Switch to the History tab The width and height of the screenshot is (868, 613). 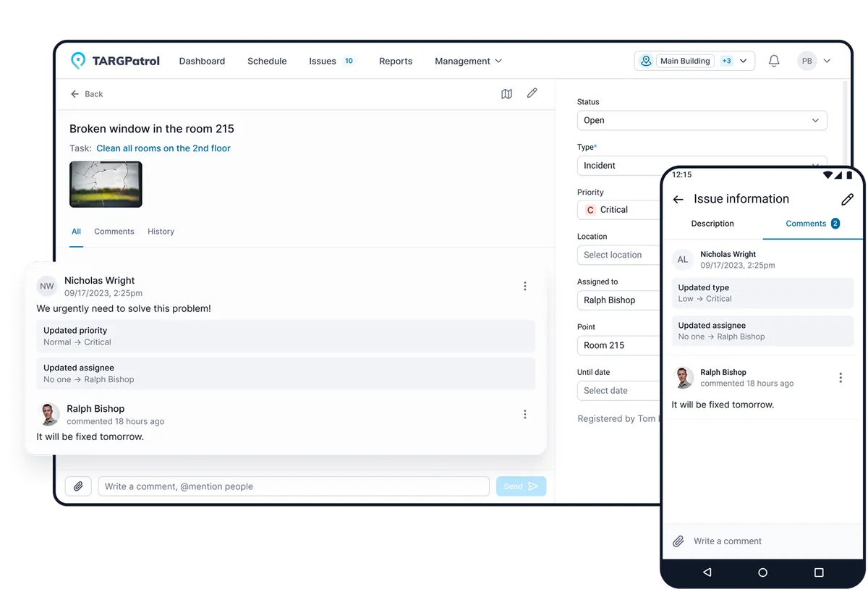[x=161, y=232]
